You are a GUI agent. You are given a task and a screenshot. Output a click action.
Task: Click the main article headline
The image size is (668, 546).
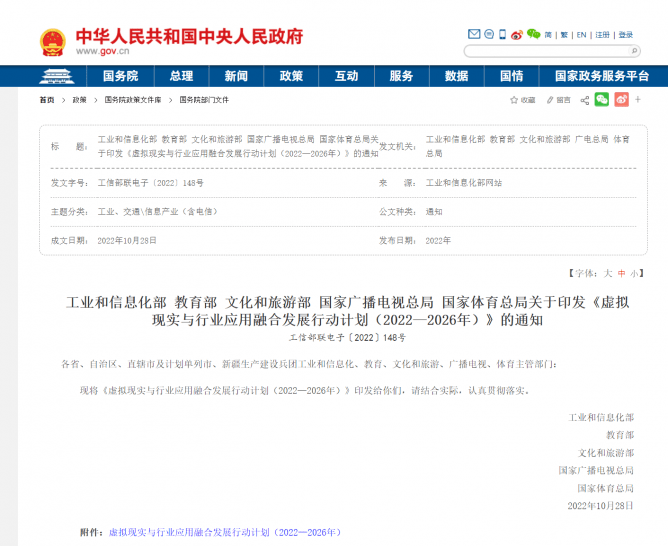[347, 311]
